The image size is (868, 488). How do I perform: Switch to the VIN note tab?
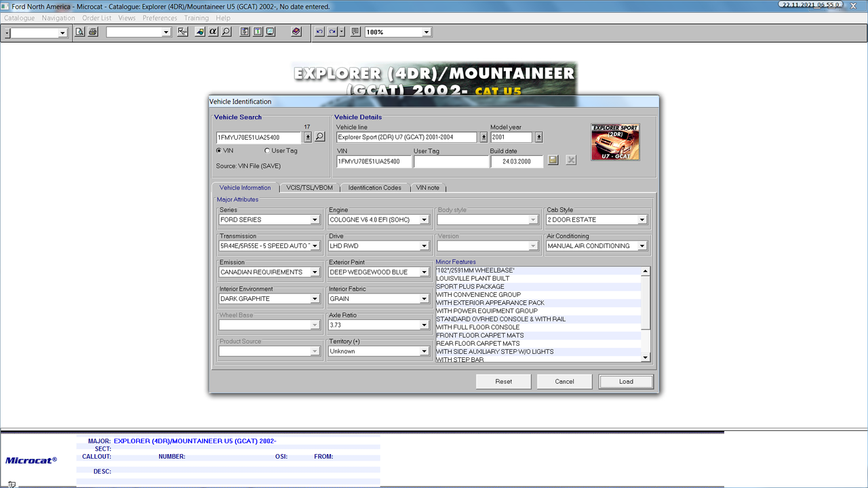click(x=428, y=188)
